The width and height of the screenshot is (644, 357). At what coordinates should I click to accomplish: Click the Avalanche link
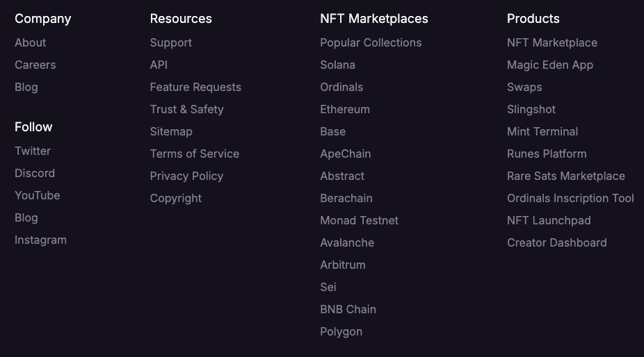click(348, 242)
